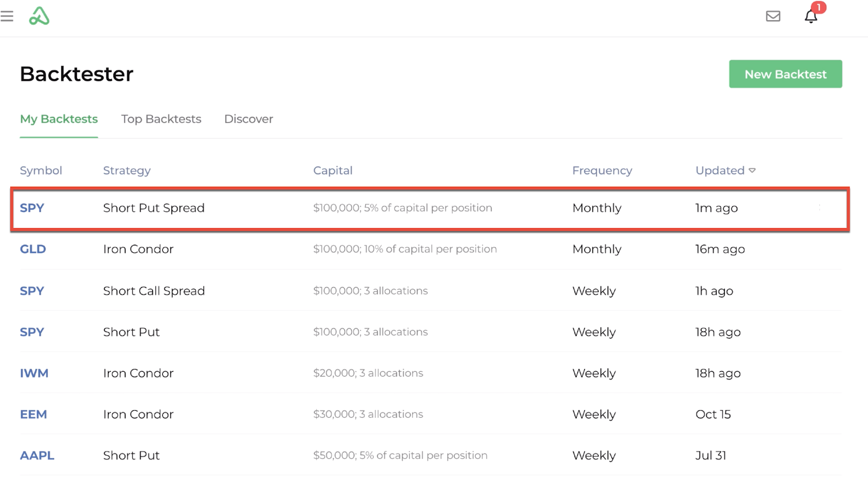
Task: Open the notifications bell
Action: pos(811,16)
